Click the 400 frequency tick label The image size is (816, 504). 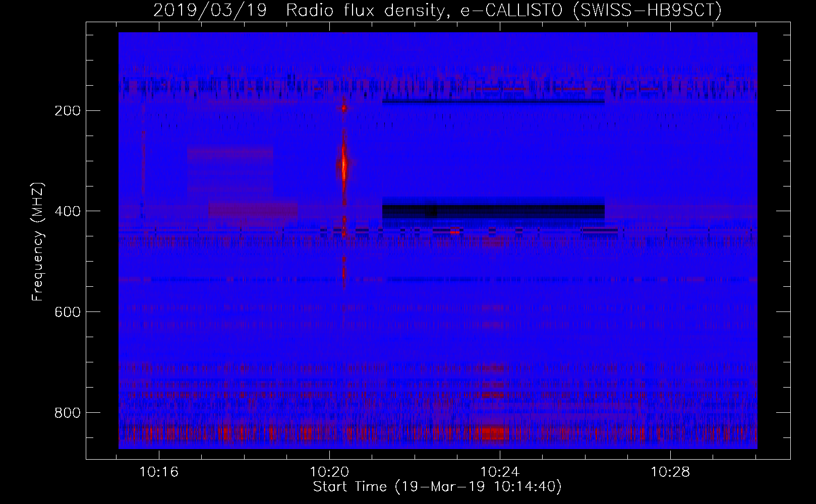click(67, 211)
